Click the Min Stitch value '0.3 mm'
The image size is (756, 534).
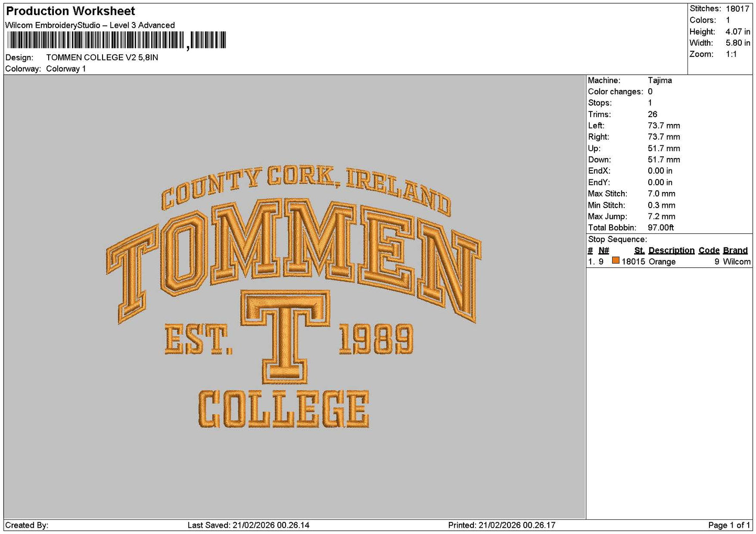tap(661, 206)
